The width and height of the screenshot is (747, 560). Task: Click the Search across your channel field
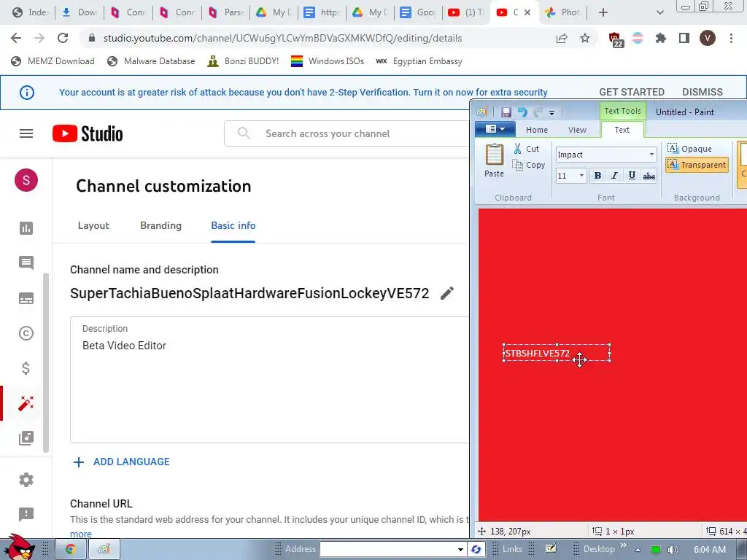(347, 133)
